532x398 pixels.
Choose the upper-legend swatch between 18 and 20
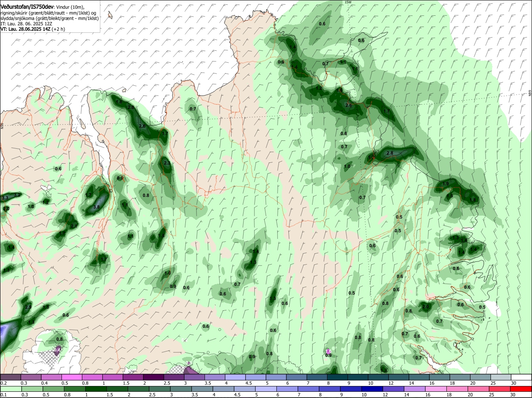(x=460, y=377)
